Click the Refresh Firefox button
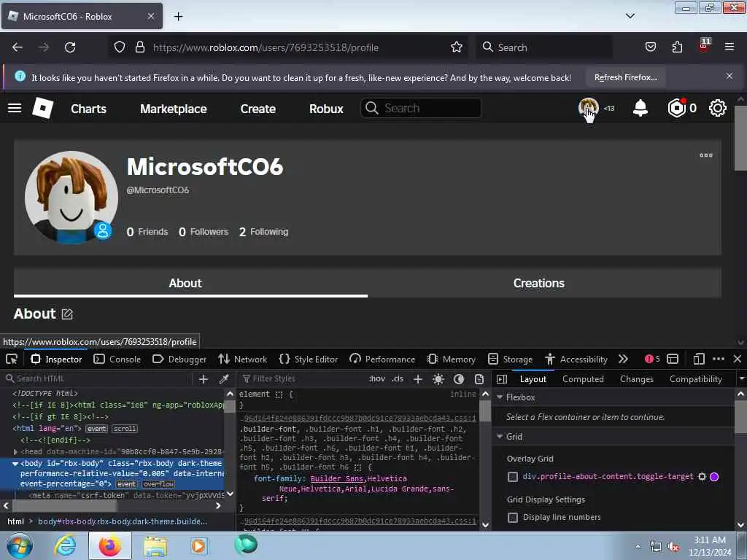 (x=625, y=77)
